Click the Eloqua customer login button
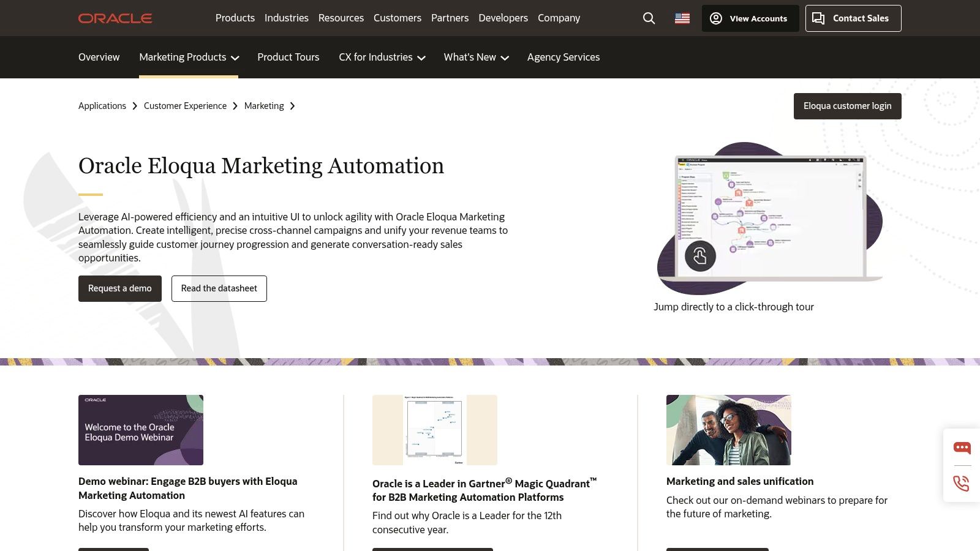This screenshot has width=980, height=551. (x=847, y=106)
